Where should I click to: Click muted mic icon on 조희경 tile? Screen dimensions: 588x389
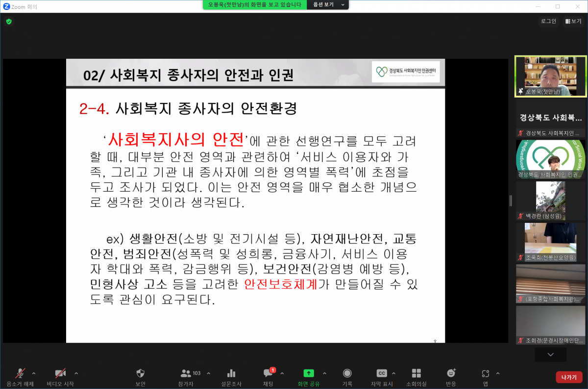click(520, 340)
